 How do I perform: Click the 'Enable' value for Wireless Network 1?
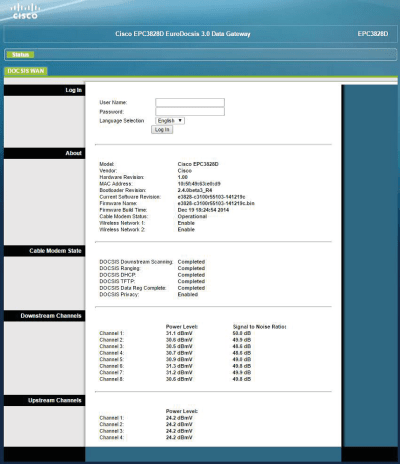click(186, 223)
